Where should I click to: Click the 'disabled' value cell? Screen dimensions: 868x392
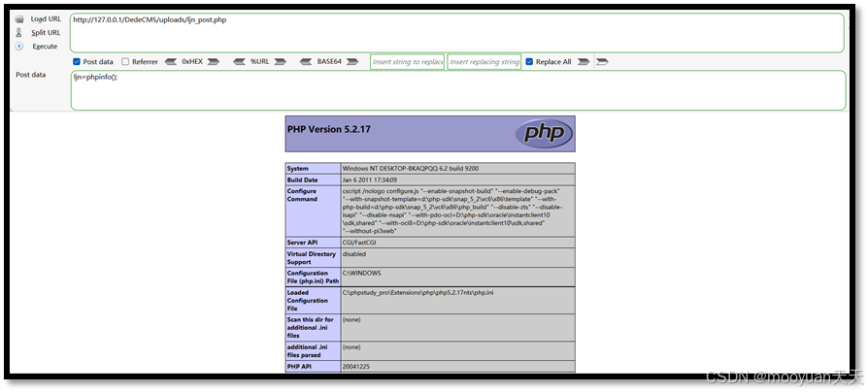[x=458, y=258]
